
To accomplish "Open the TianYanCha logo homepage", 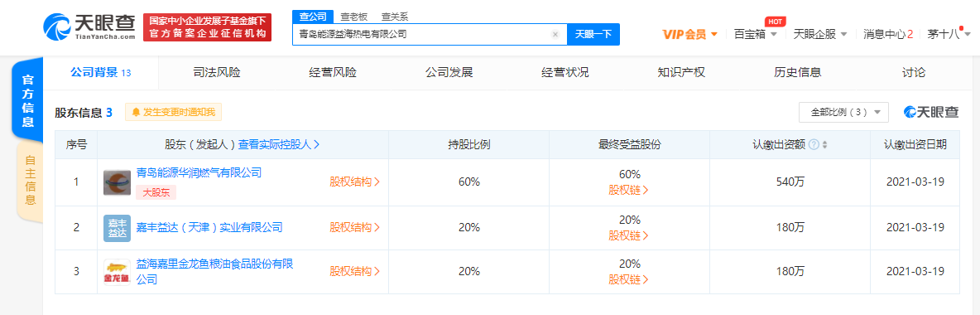I will 89,27.
